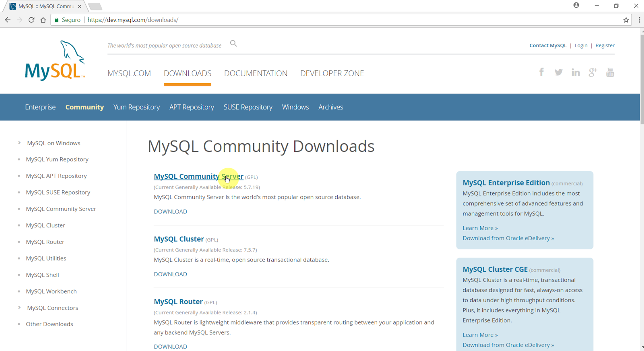Click Oracle eDelivery link under Cluster CGE
The image size is (644, 351).
coord(508,345)
